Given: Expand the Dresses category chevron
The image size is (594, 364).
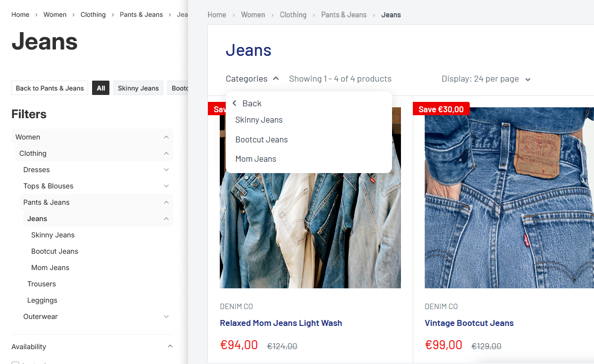Looking at the screenshot, I should [166, 170].
